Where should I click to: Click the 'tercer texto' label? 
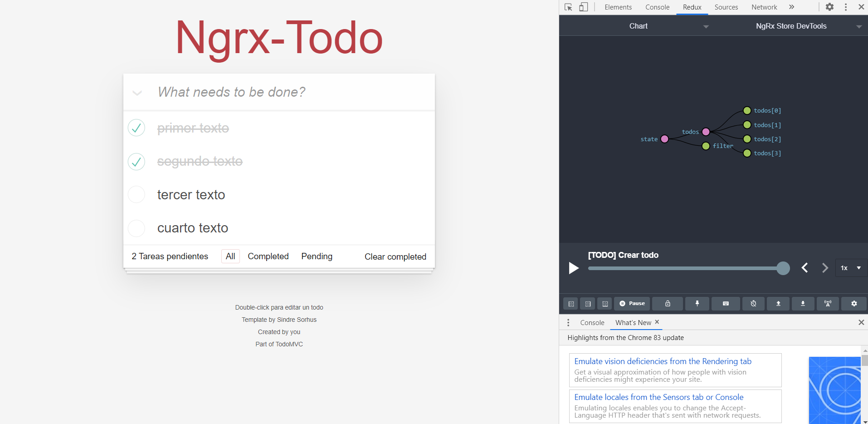191,194
